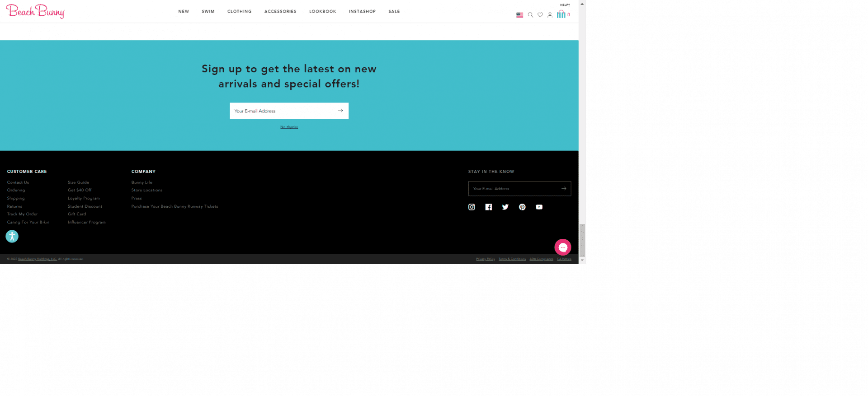Screen dimensions: 868x396
Task: Click the No thanks link
Action: [289, 127]
